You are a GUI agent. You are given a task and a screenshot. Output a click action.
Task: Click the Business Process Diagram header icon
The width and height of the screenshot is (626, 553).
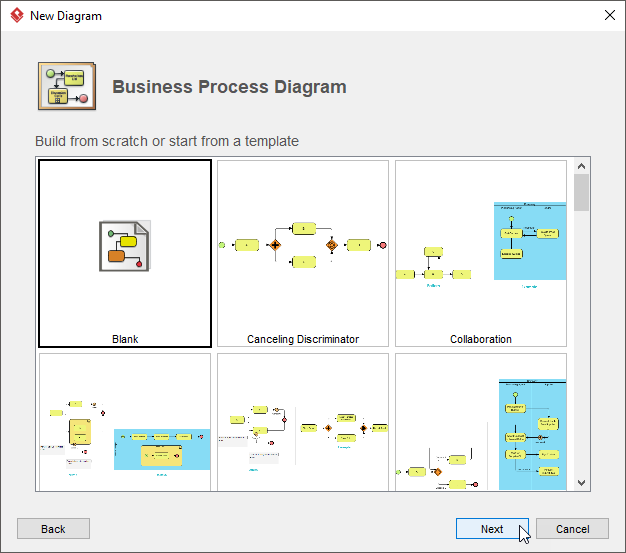[x=67, y=86]
